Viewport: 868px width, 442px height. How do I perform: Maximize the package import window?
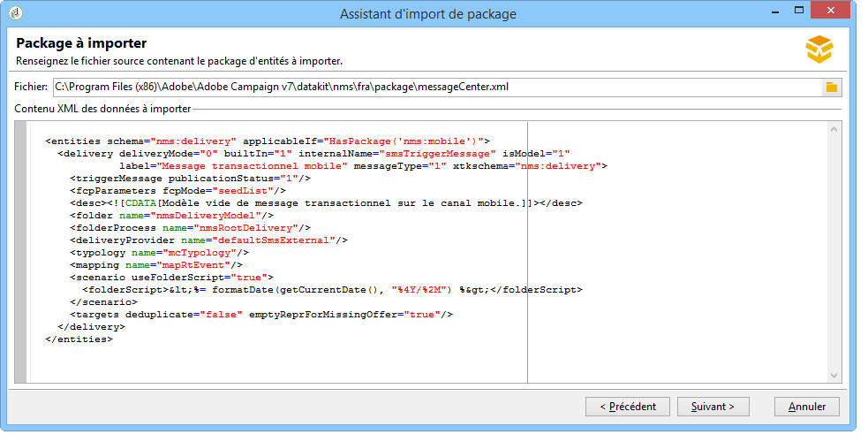pyautogui.click(x=799, y=10)
